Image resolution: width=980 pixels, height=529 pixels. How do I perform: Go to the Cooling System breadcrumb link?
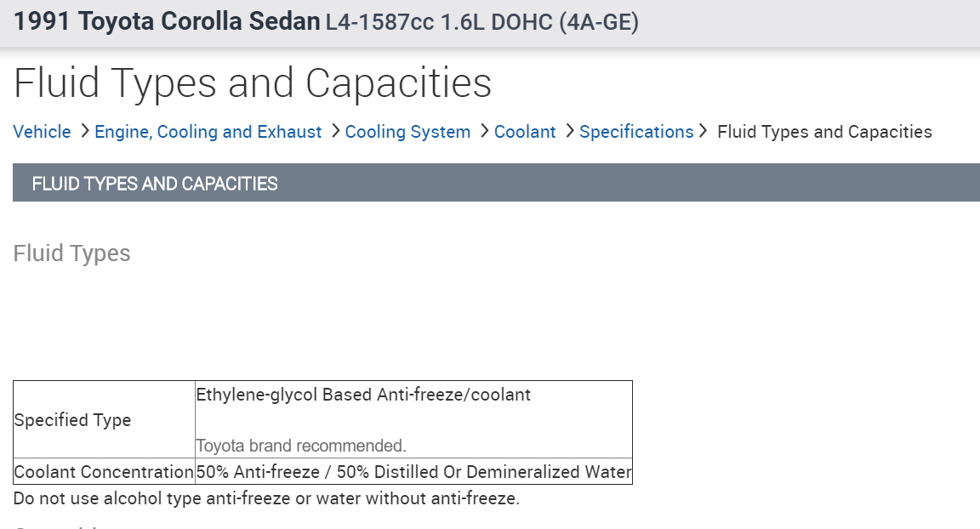coord(407,132)
